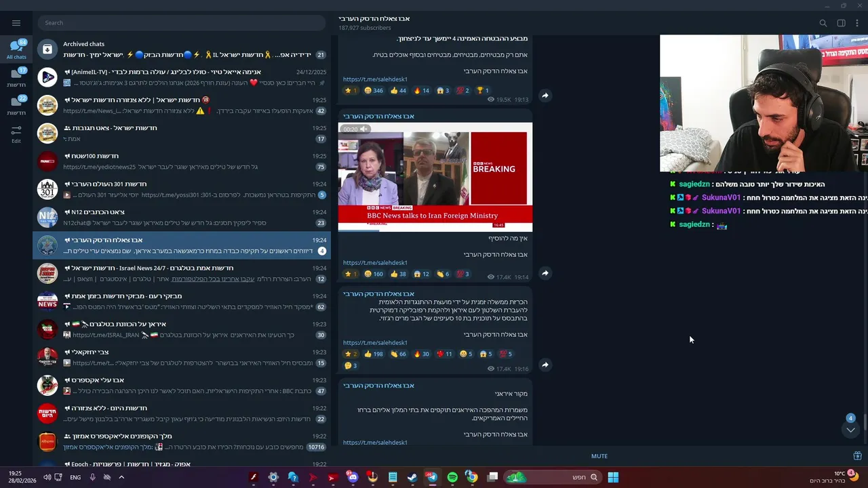868x488 pixels.
Task: Open chat חדשות 100שטח
Action: tap(182, 161)
